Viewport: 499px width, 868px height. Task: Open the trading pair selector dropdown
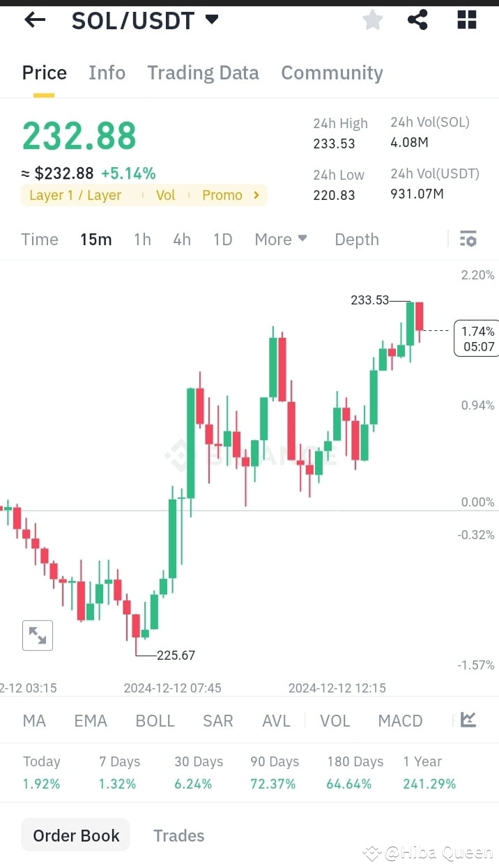point(211,20)
